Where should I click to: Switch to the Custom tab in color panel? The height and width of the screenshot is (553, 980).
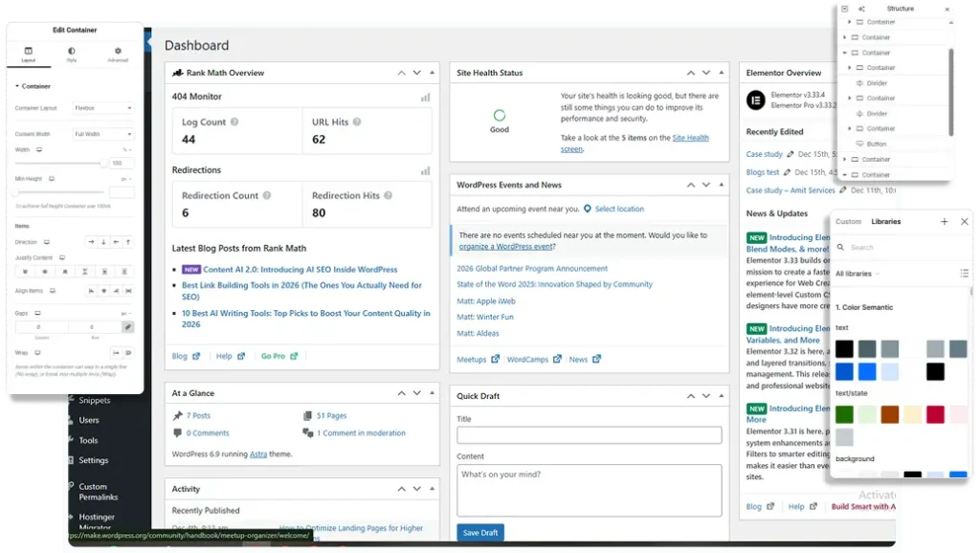848,222
